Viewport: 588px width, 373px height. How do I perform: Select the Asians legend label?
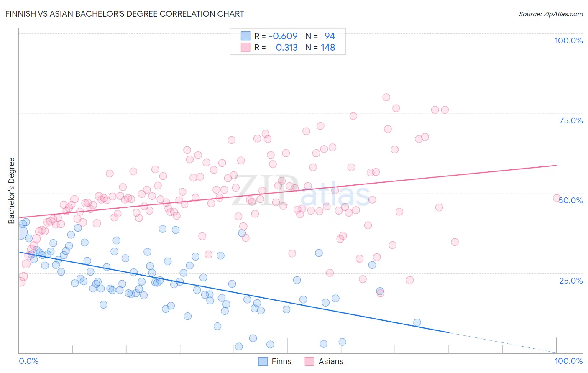(331, 361)
